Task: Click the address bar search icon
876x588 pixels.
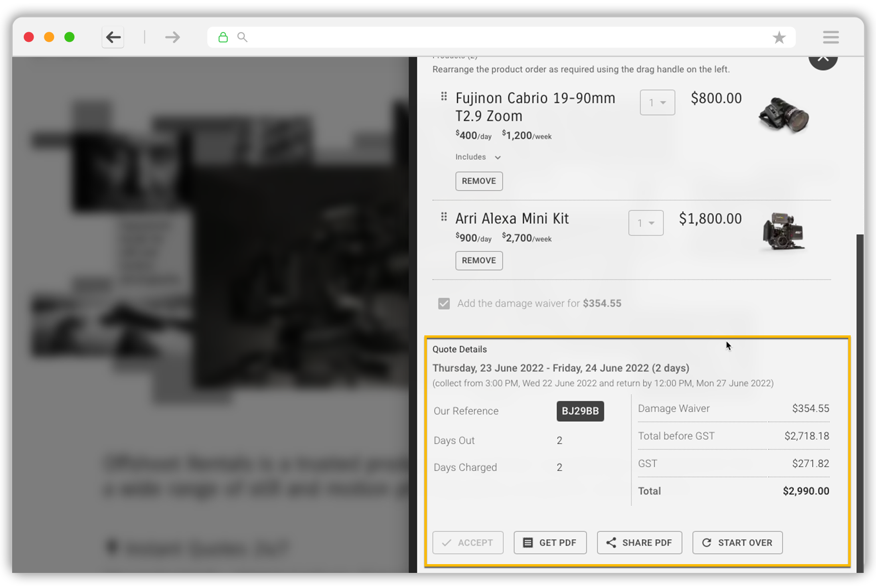Action: click(242, 37)
